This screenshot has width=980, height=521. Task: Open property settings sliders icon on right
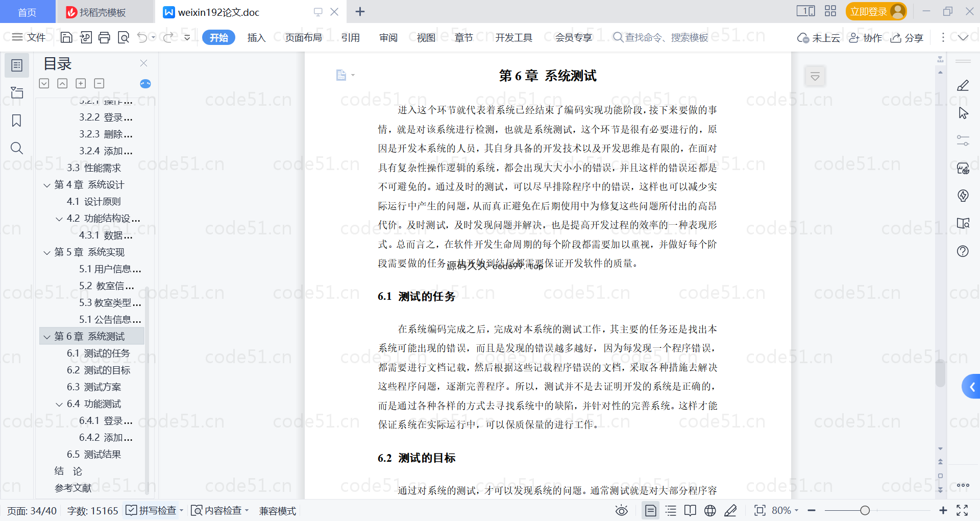[963, 140]
